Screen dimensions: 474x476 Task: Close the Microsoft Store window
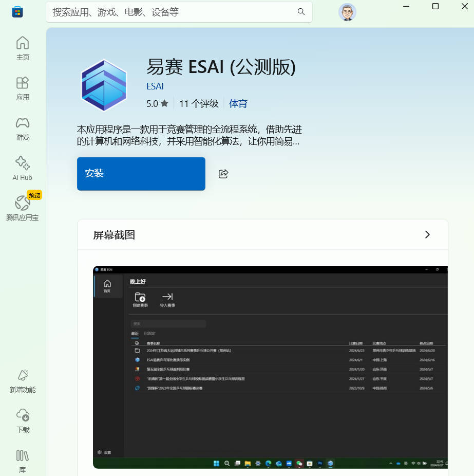point(464,6)
